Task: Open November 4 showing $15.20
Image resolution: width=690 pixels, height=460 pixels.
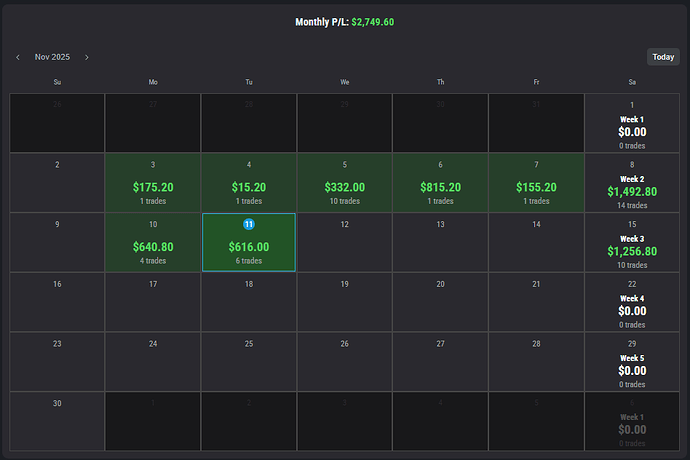Action: pyautogui.click(x=248, y=183)
